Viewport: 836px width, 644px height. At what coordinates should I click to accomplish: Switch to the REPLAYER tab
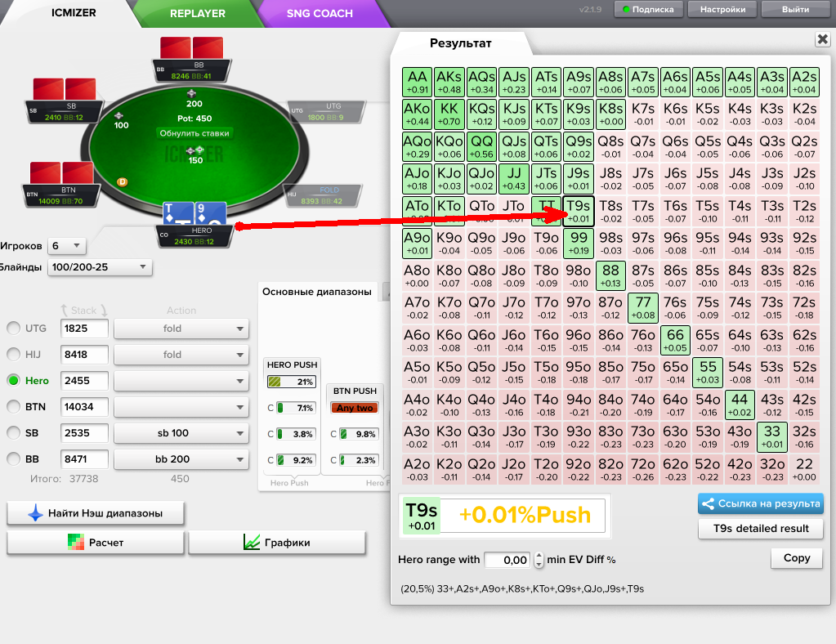tap(198, 13)
